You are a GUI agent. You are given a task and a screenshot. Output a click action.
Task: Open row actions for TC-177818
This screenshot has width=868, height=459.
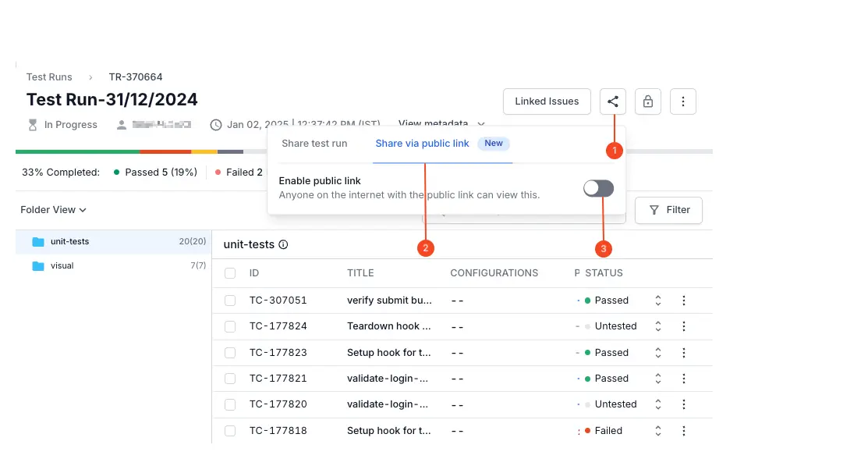(684, 431)
